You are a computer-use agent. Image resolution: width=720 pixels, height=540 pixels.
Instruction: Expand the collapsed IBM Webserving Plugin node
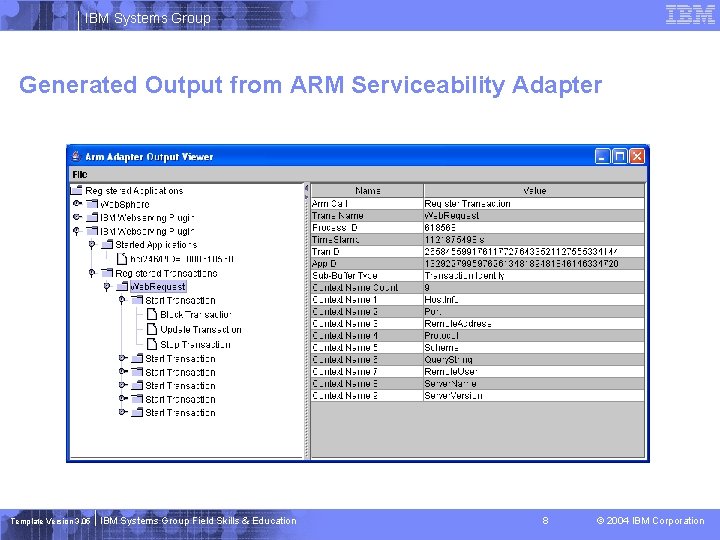(77, 217)
